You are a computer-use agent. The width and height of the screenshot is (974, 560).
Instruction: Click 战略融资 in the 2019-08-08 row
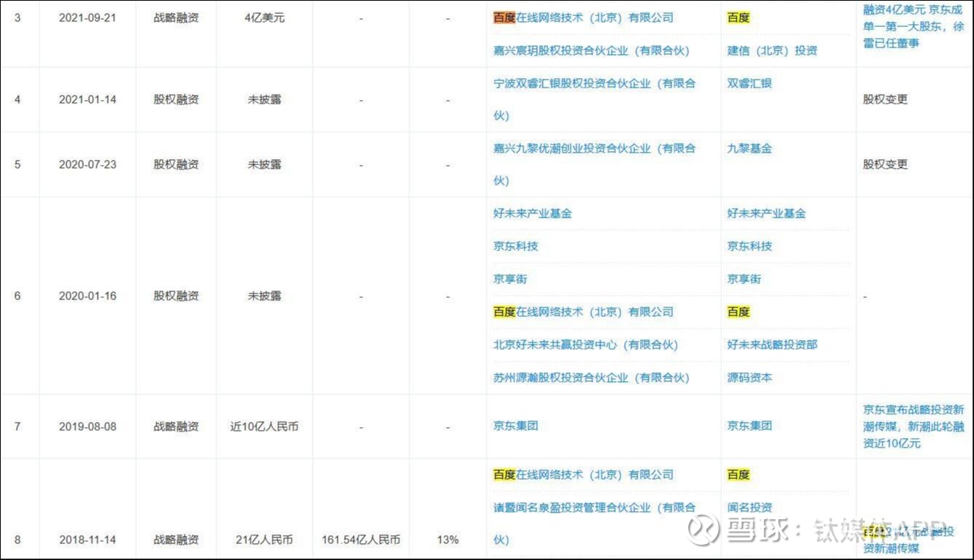[x=176, y=426]
